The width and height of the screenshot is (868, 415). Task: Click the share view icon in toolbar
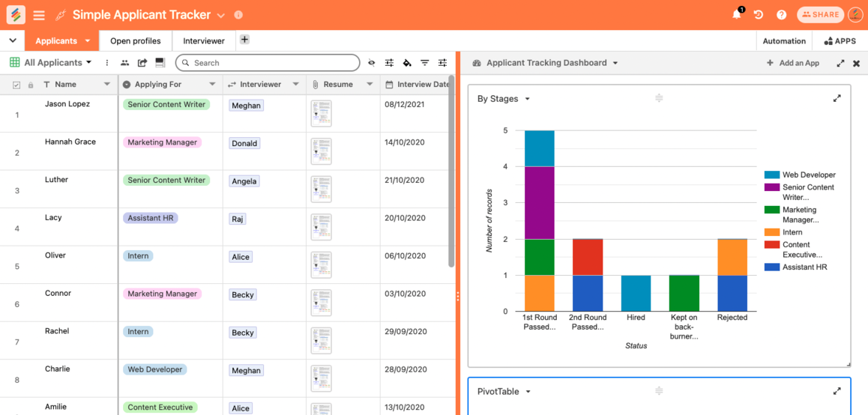click(x=142, y=63)
